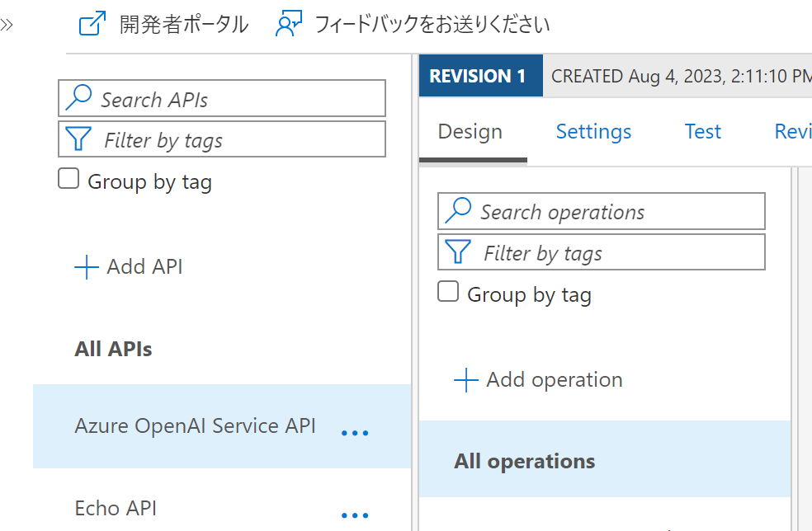Expand the collapsed sidebar with double chevron
Screen dimensions: 812x531
[7, 25]
